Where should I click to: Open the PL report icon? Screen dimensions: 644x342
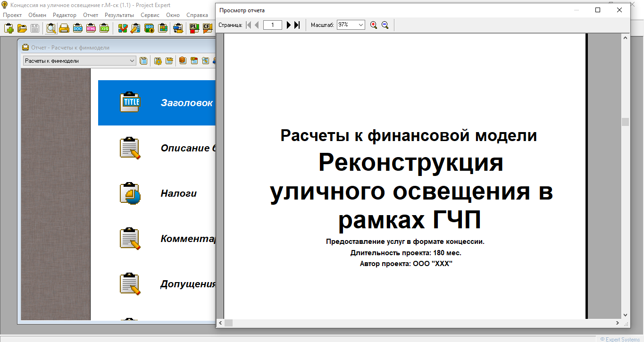tap(194, 28)
